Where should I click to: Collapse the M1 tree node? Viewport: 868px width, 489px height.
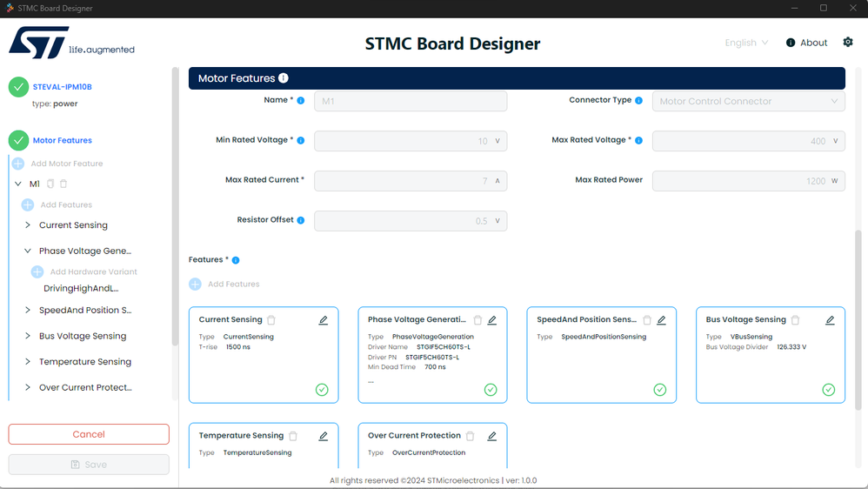click(18, 184)
